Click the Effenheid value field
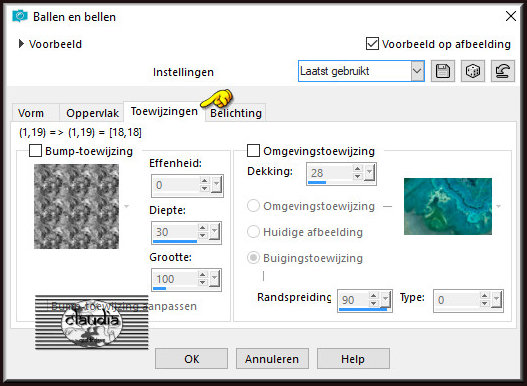The width and height of the screenshot is (527, 386). click(x=176, y=185)
